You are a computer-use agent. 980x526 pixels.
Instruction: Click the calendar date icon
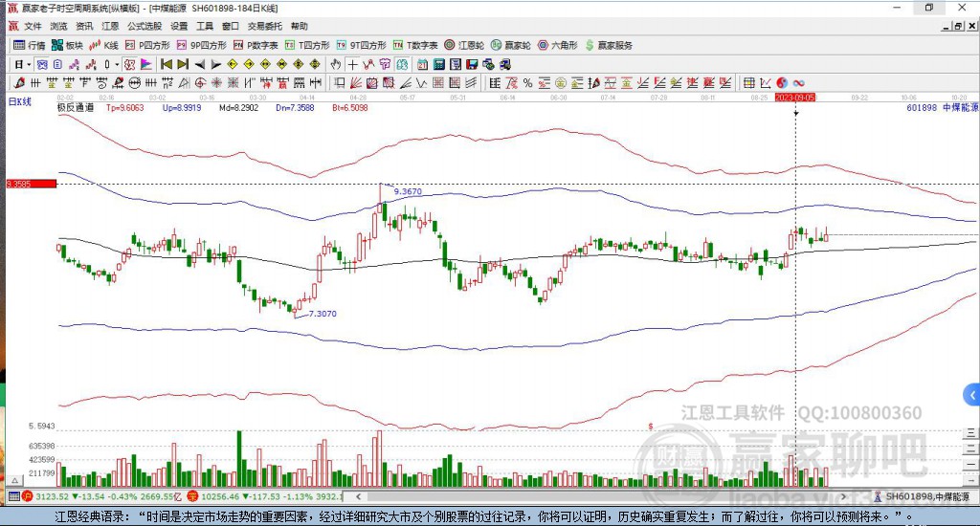tap(422, 64)
